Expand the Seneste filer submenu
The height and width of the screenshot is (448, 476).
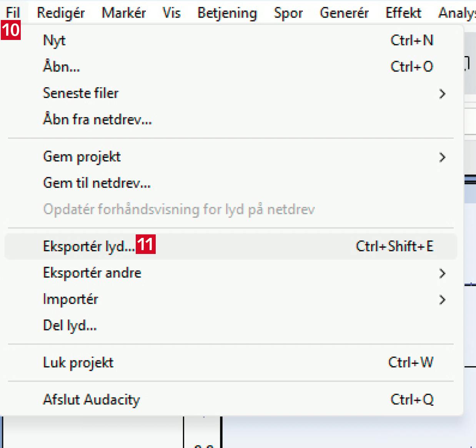(x=81, y=93)
